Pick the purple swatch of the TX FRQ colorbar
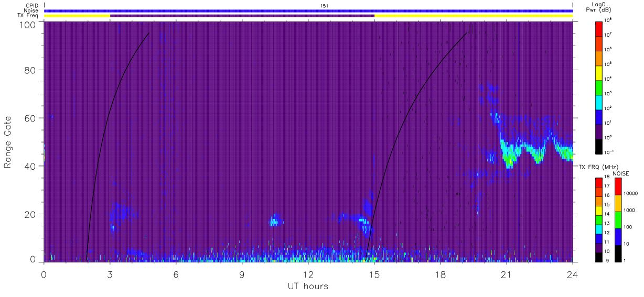 [599, 248]
